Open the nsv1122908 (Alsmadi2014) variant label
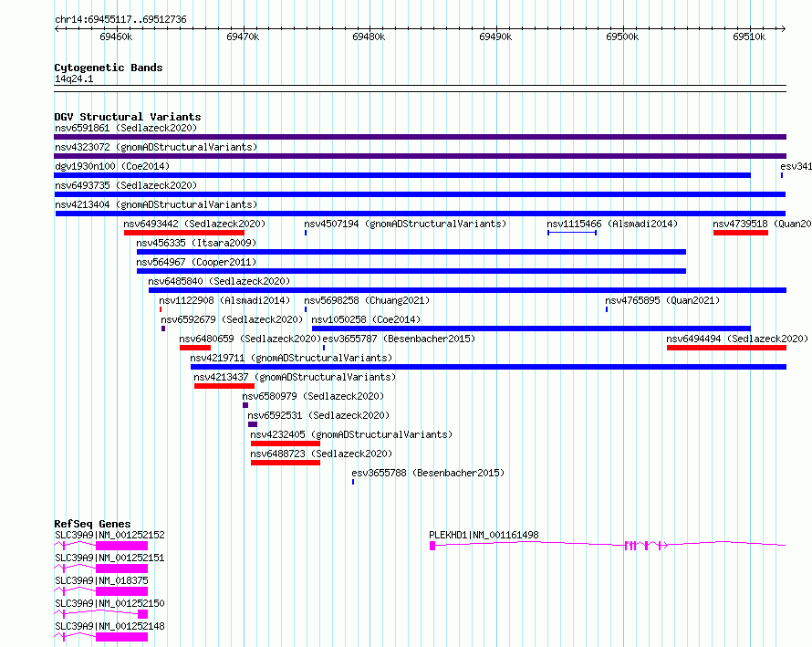Viewport: 812px width, 647px height. (x=224, y=300)
